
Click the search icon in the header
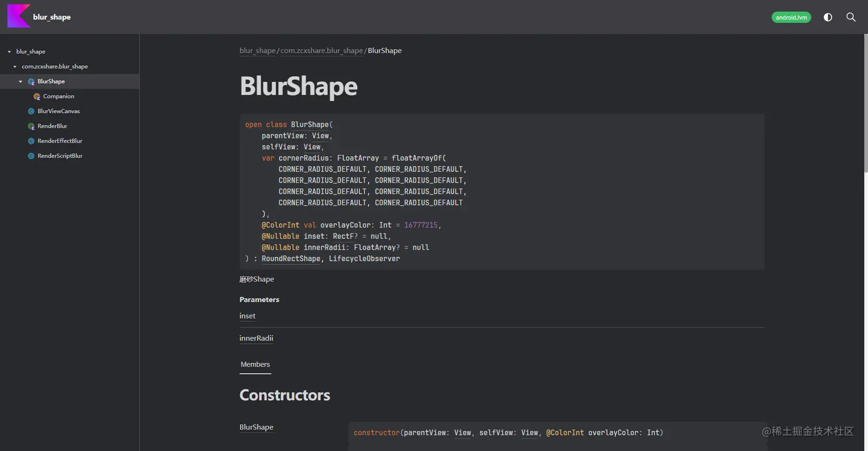[851, 17]
